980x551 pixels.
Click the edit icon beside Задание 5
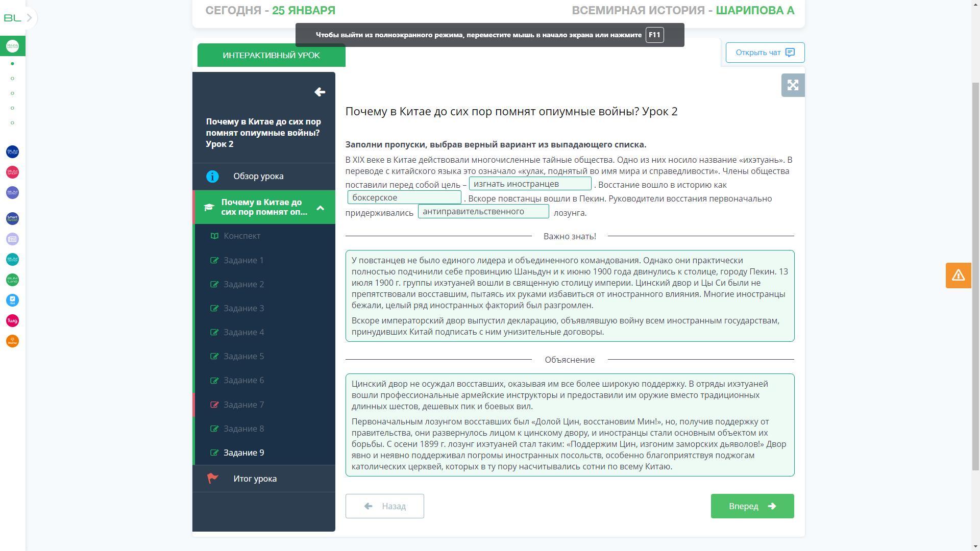coord(214,356)
